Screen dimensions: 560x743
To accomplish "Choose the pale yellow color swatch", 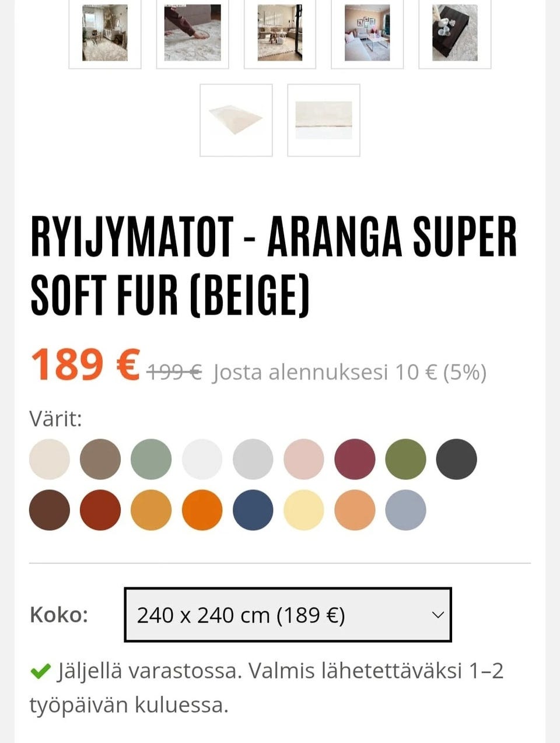I will pyautogui.click(x=303, y=510).
